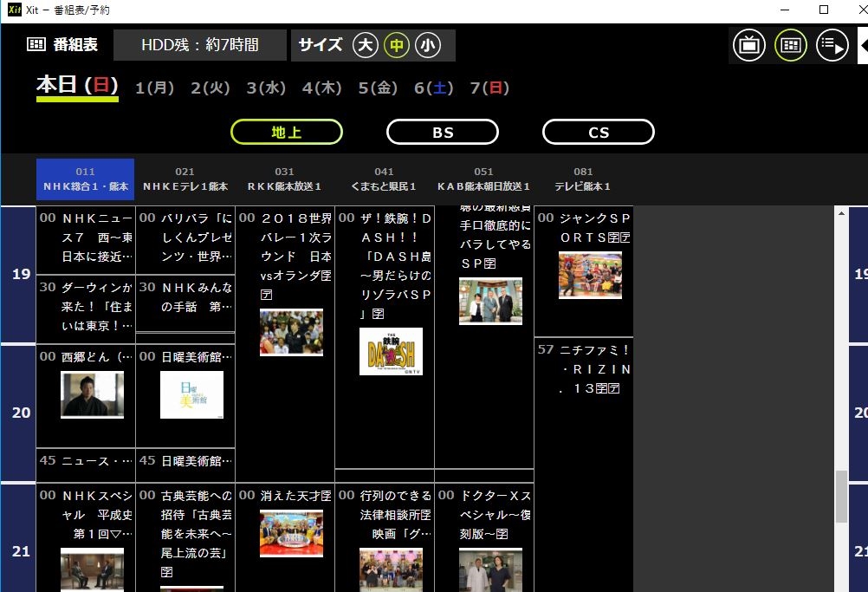Select the 2(火) date tab
Image resolution: width=868 pixels, height=592 pixels.
[211, 88]
